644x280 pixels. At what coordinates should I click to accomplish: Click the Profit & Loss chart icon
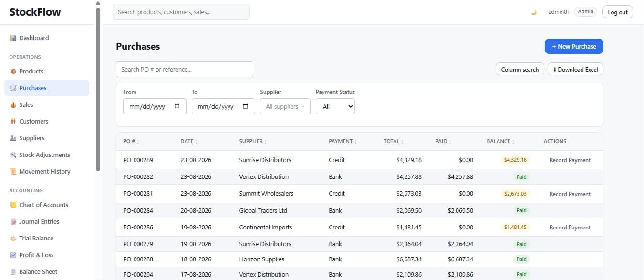[x=13, y=255]
